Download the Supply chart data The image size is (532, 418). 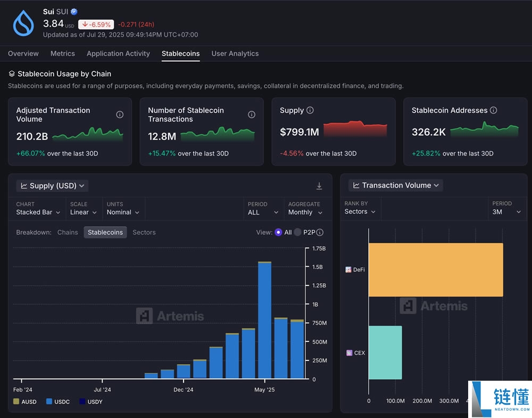(x=319, y=186)
